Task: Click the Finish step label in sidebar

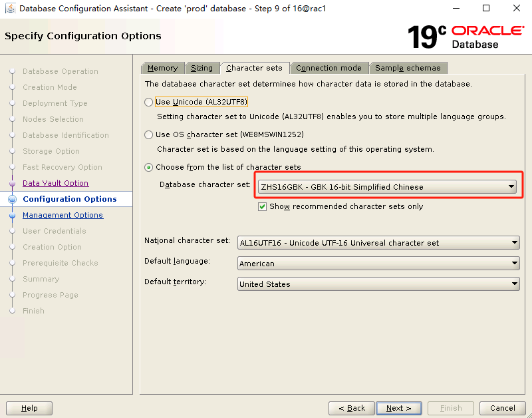Action: tap(34, 311)
